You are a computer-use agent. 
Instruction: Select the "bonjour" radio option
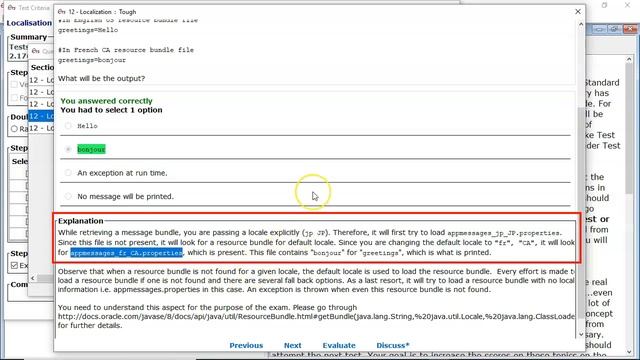coord(68,149)
